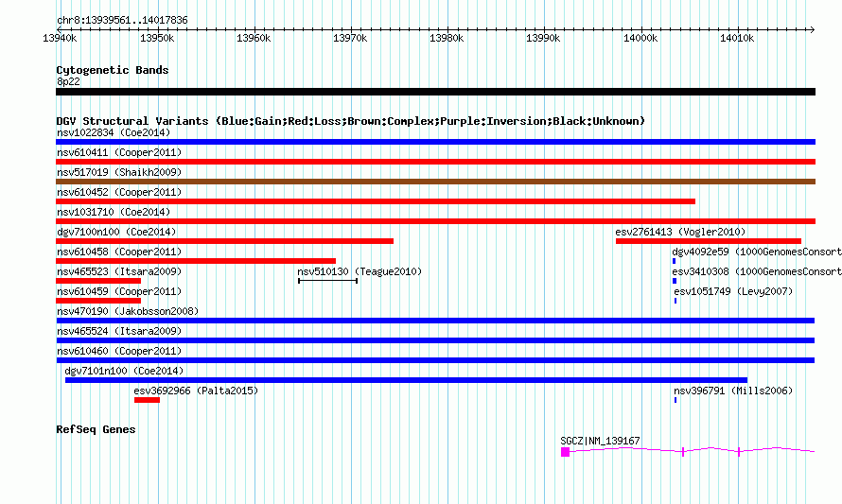Click the 14010k ruler tick label

[x=737, y=39]
